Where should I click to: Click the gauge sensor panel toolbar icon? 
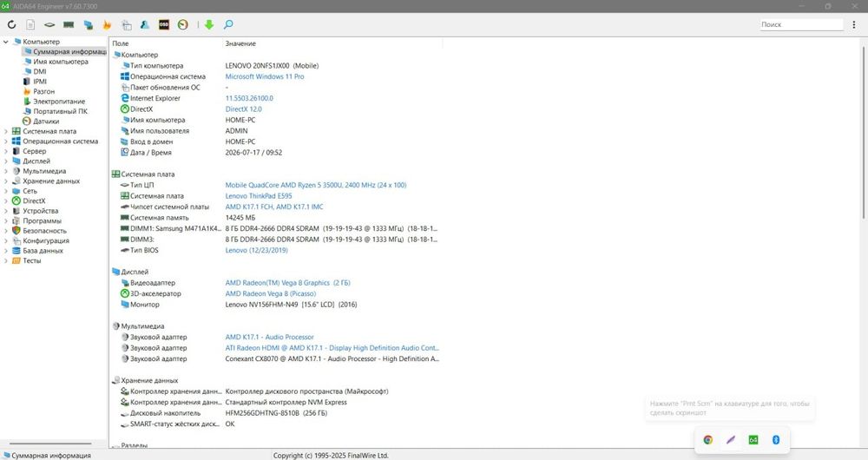[182, 24]
